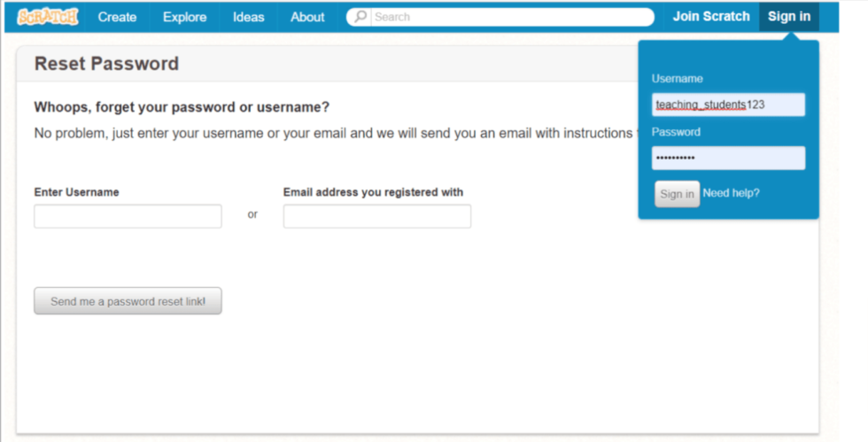The width and height of the screenshot is (868, 442).
Task: Select About in the navigation bar
Action: (307, 17)
